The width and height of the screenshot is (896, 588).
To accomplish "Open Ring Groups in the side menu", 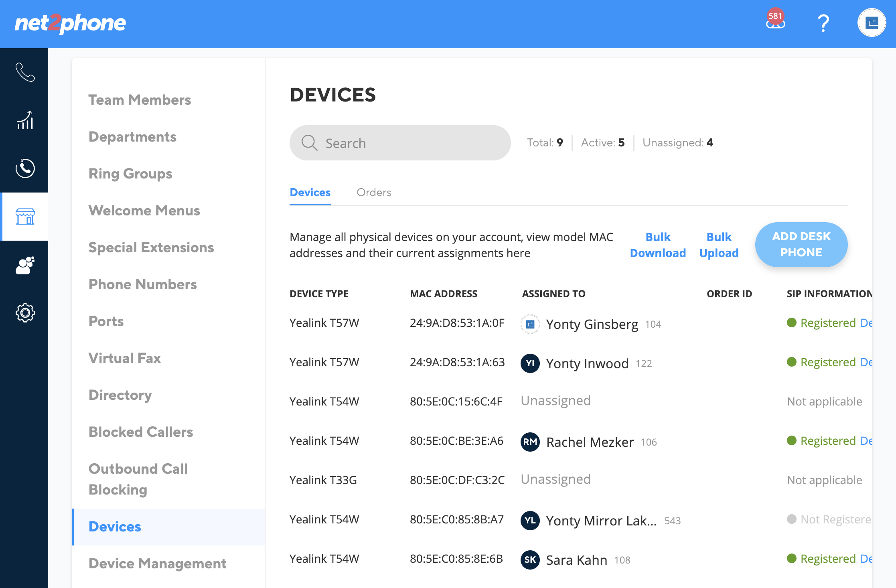I will pos(130,174).
